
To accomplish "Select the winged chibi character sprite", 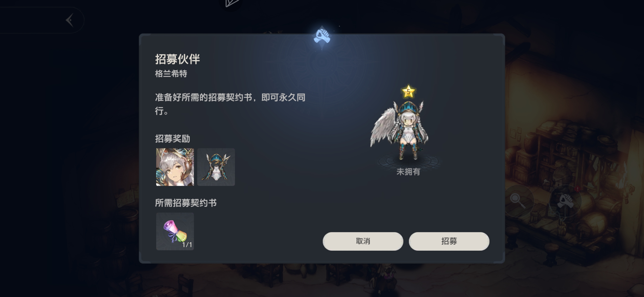I will [x=400, y=130].
